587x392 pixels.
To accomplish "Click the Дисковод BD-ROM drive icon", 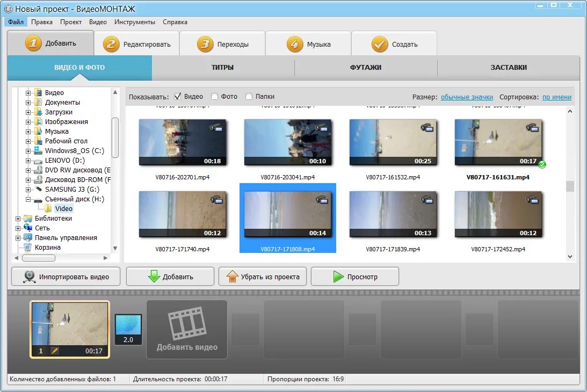I will click(38, 179).
